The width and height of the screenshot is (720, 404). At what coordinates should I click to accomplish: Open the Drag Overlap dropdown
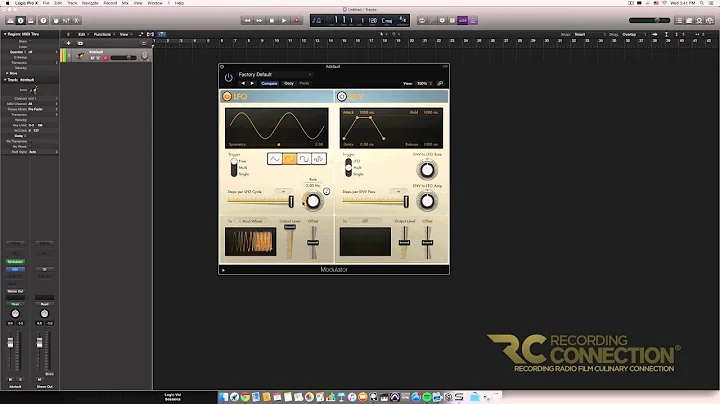pyautogui.click(x=634, y=34)
